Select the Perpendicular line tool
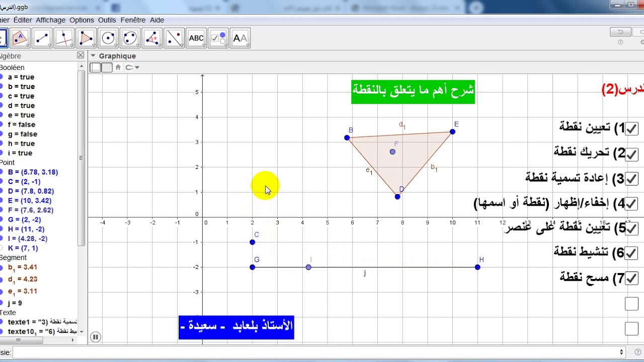 click(x=64, y=38)
